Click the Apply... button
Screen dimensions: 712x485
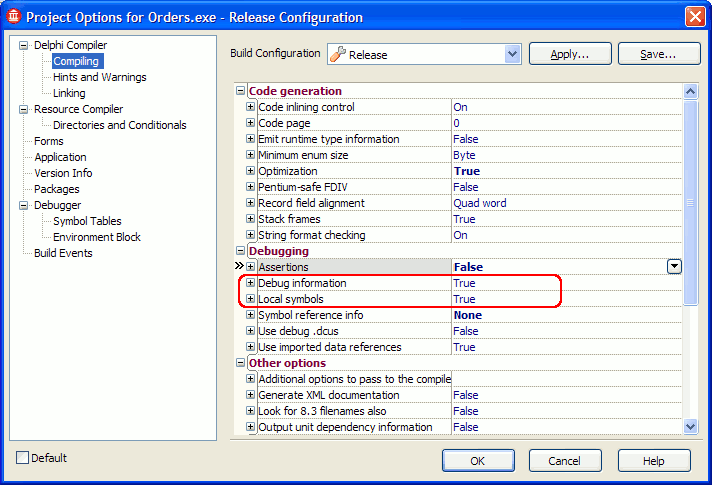tap(569, 54)
